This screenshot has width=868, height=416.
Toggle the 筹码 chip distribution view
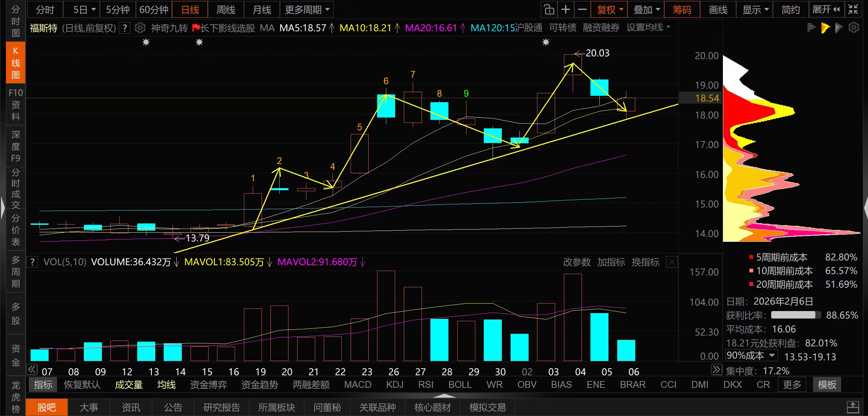click(682, 10)
